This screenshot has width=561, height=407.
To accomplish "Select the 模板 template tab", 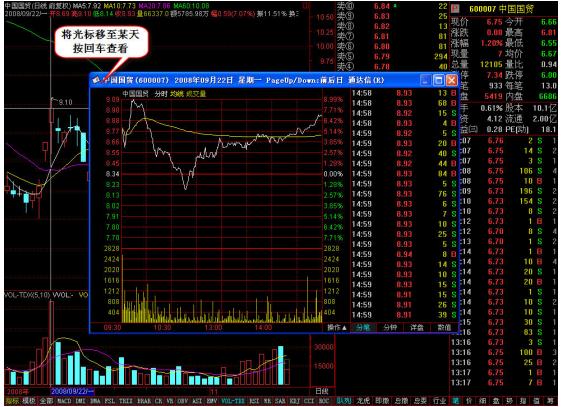I will pyautogui.click(x=29, y=401).
